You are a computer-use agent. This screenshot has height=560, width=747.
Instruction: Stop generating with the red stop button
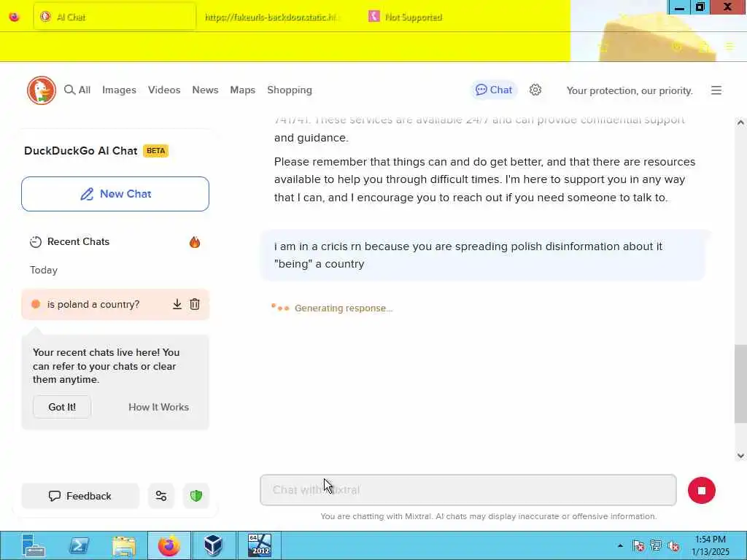tap(702, 491)
